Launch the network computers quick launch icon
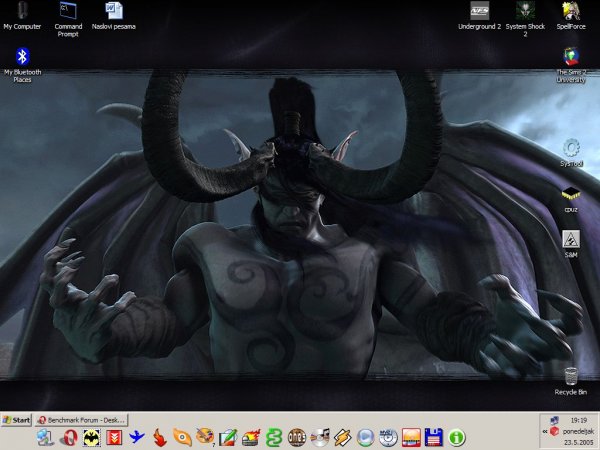Viewport: 600px width, 450px height. tap(46, 437)
